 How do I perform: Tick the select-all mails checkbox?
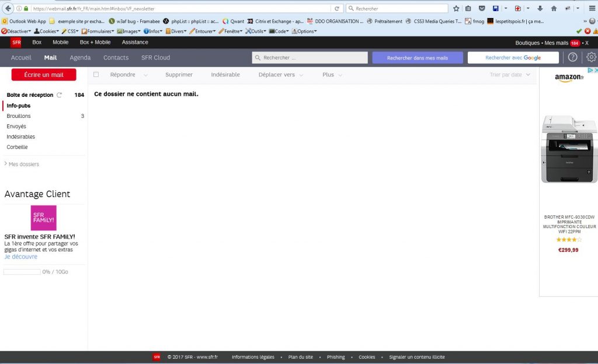96,75
